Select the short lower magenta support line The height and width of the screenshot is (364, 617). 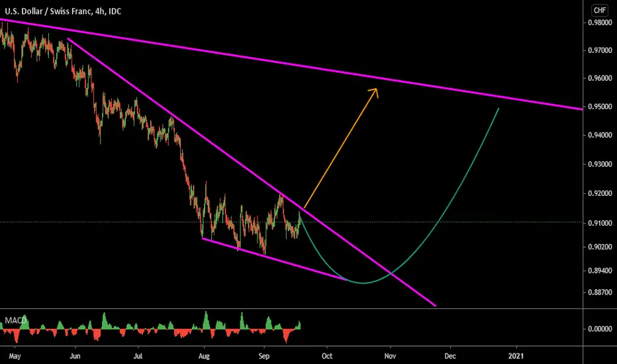(274, 259)
